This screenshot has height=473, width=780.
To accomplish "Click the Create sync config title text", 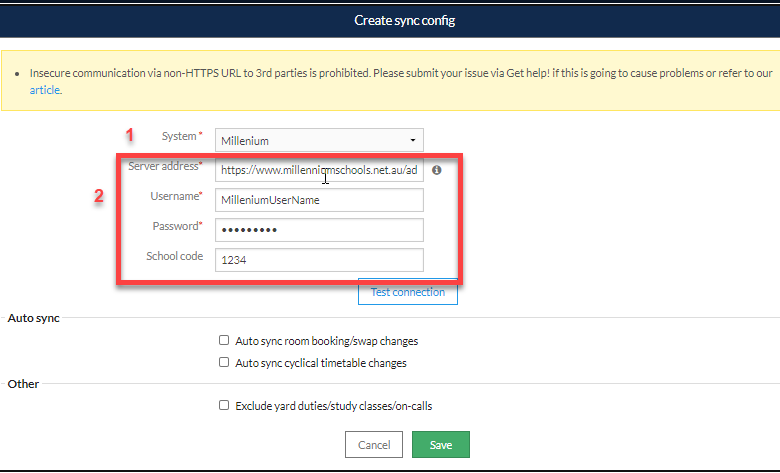I will [404, 20].
